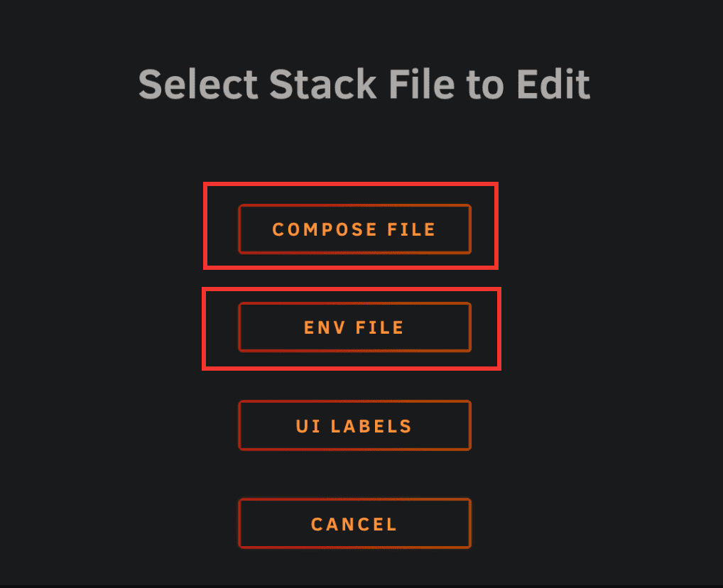Image resolution: width=723 pixels, height=588 pixels.
Task: Tap the orange UI LABELS label
Action: [x=354, y=426]
